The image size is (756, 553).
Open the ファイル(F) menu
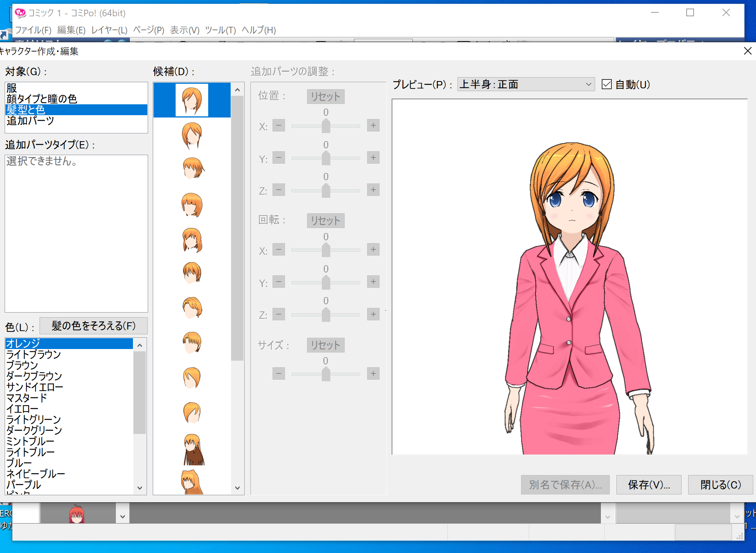click(x=33, y=30)
